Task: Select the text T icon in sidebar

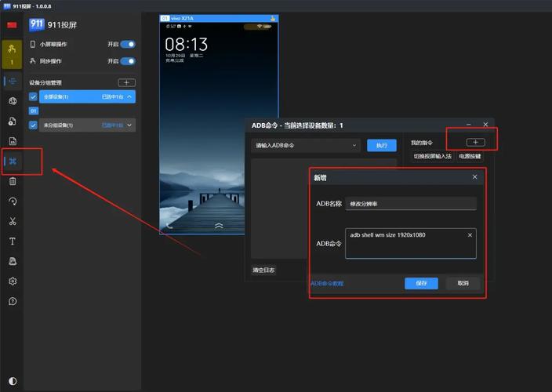Action: pyautogui.click(x=13, y=241)
